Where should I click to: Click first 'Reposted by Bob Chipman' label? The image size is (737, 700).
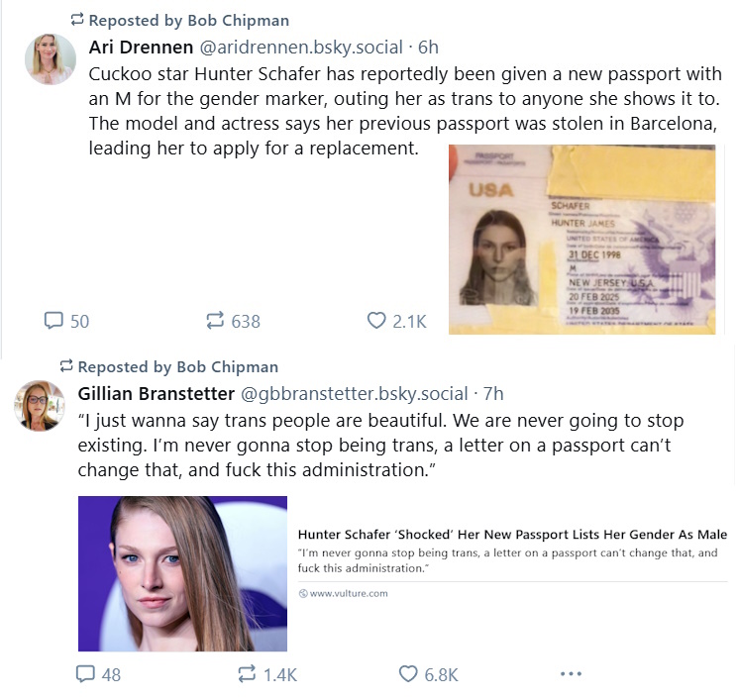point(189,20)
